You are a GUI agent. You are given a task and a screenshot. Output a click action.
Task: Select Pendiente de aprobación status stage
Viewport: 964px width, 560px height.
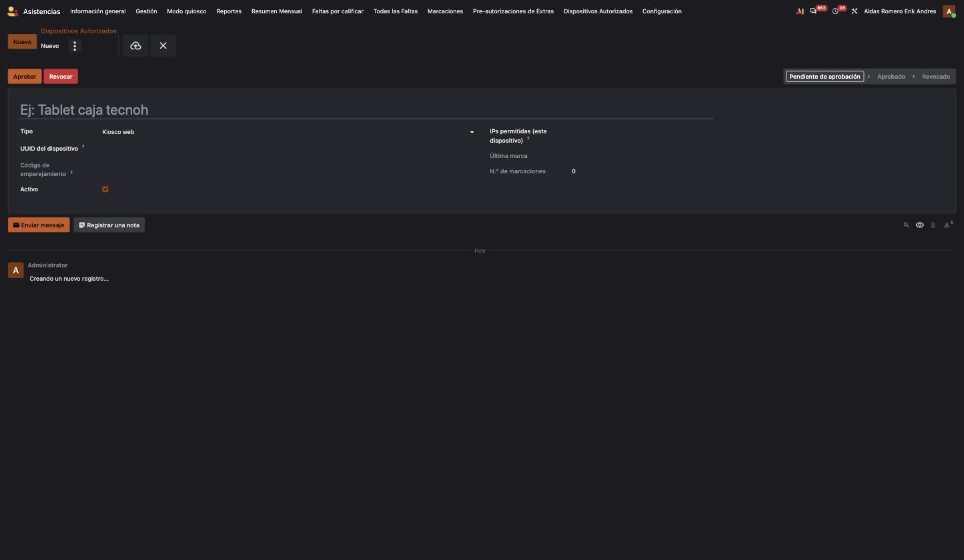[825, 77]
